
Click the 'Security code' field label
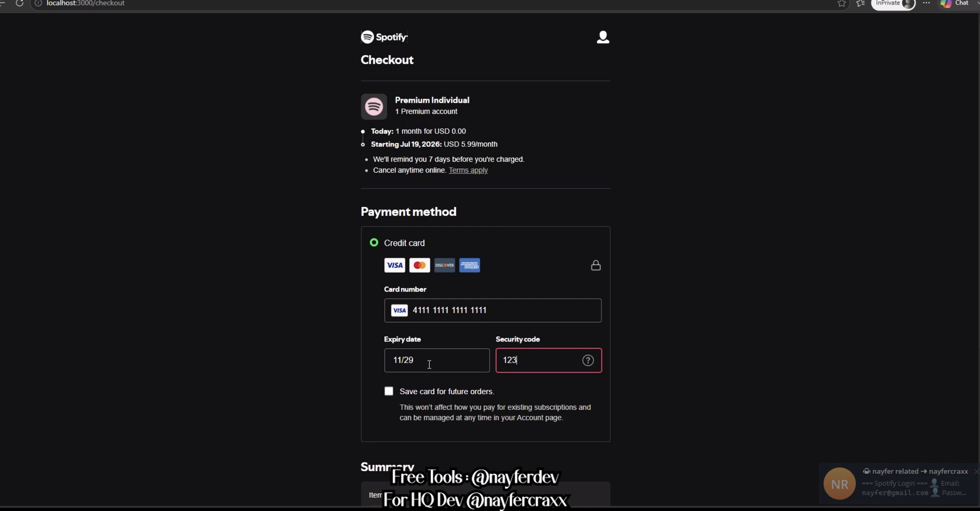point(518,339)
